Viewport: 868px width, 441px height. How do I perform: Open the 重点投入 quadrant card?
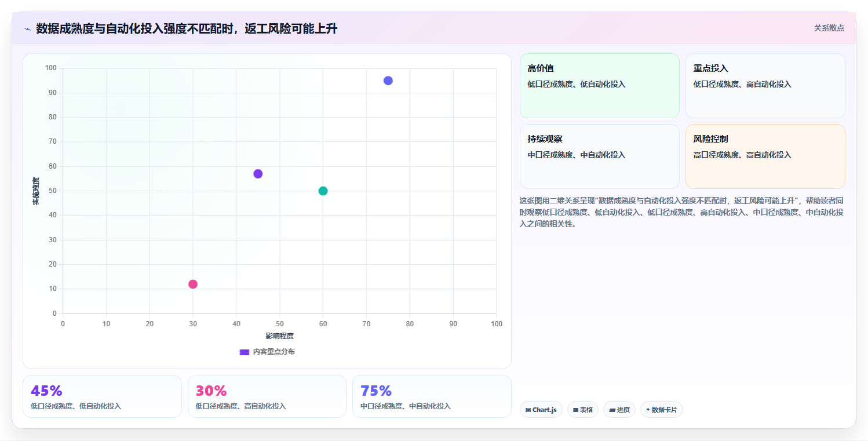[765, 86]
